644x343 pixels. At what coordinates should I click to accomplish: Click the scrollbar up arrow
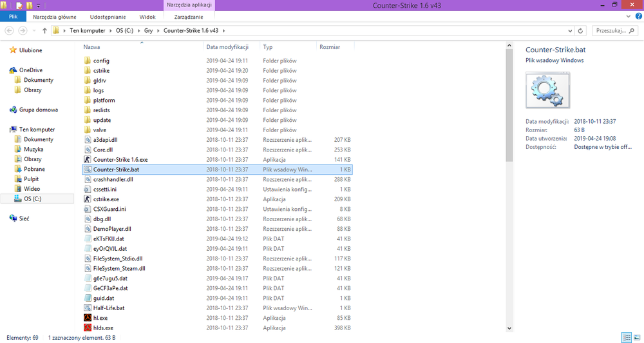[x=509, y=46]
